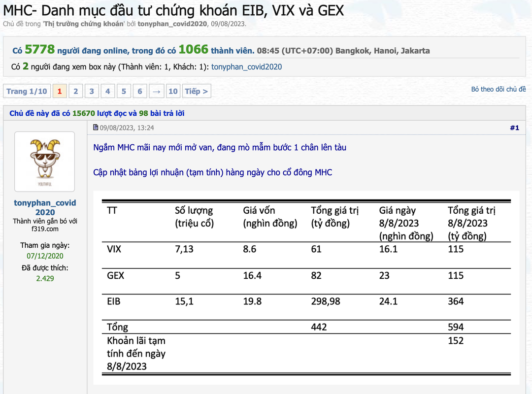Viewport: 532px width, 394px height.
Task: Click EIB current price '24.1' cell
Action: 388,301
